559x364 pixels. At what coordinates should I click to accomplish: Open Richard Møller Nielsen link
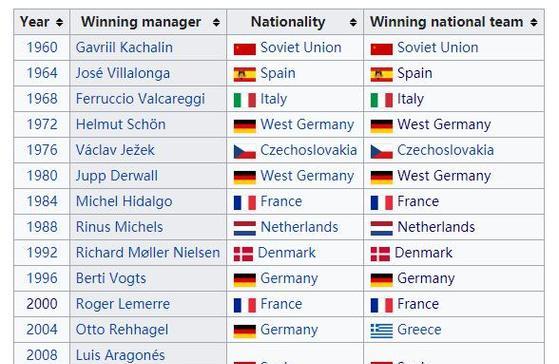pyautogui.click(x=148, y=252)
